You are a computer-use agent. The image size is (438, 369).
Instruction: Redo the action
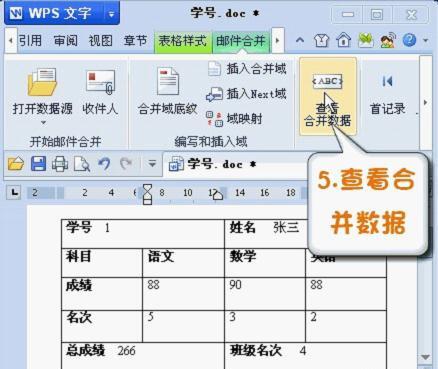126,164
